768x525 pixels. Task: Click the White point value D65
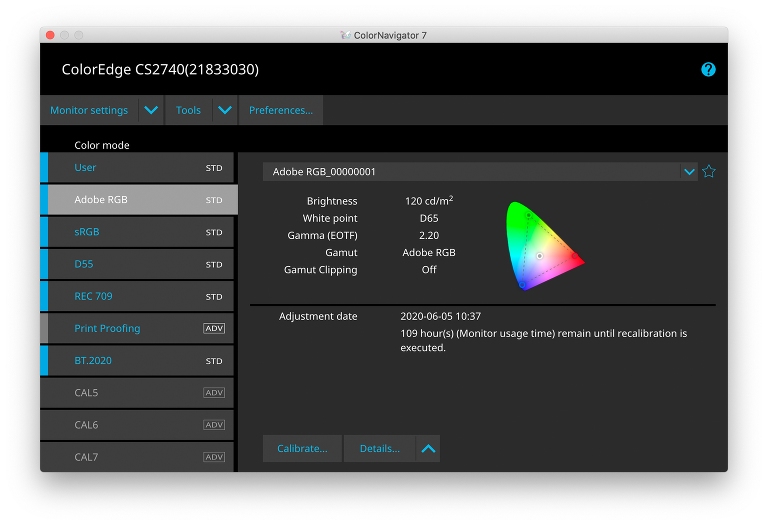pos(429,218)
